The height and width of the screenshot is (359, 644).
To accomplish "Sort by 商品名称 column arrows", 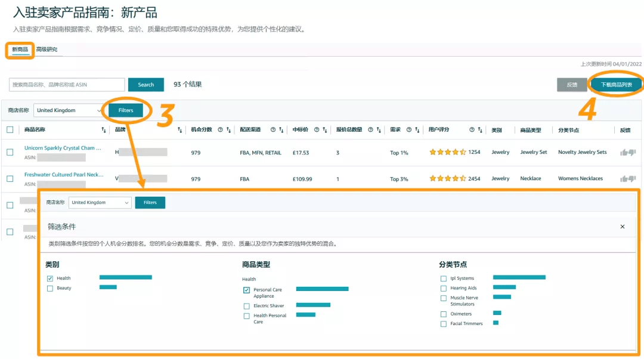I will click(104, 130).
